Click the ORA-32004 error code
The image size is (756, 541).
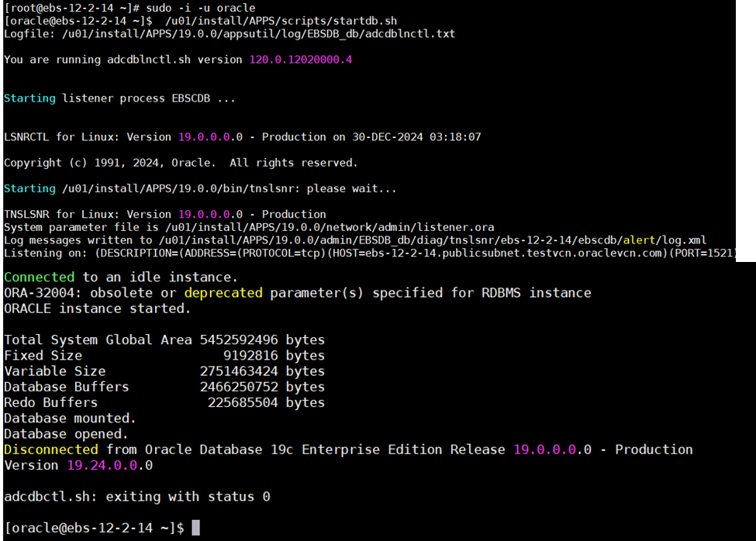pos(31,293)
